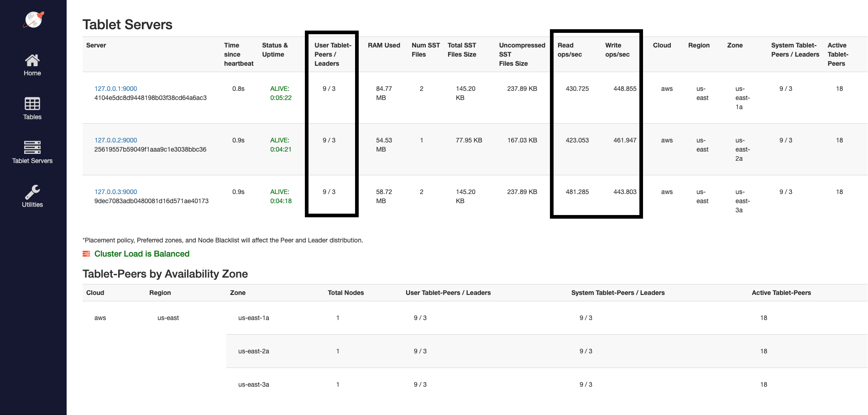This screenshot has height=415, width=868.
Task: Click the Cluster Load is Balanced text
Action: click(x=141, y=254)
